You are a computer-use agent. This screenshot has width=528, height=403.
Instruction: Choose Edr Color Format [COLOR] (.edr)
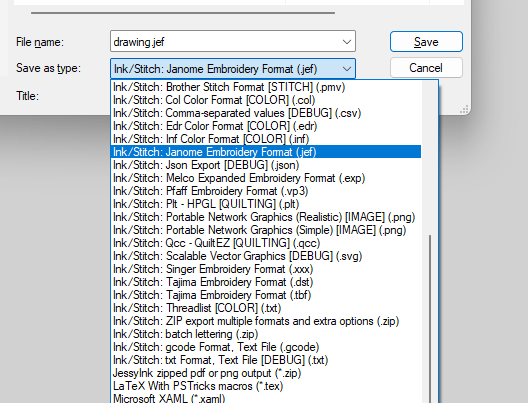click(266, 126)
